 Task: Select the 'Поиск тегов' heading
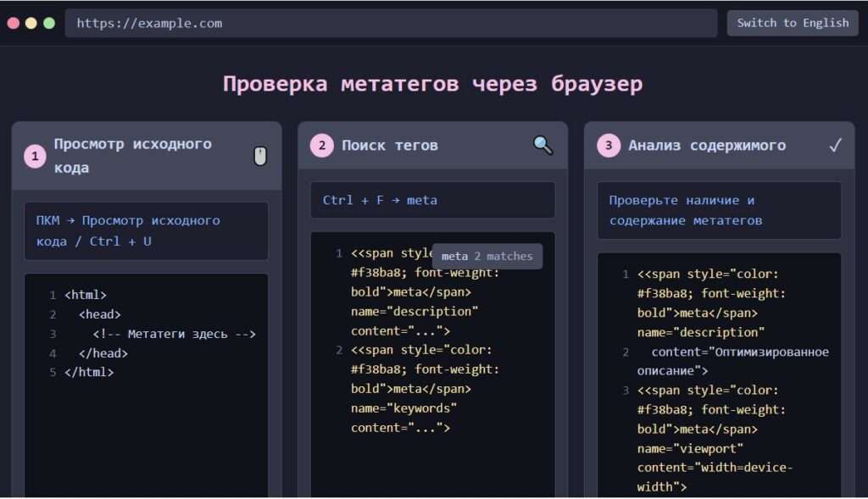(x=390, y=146)
